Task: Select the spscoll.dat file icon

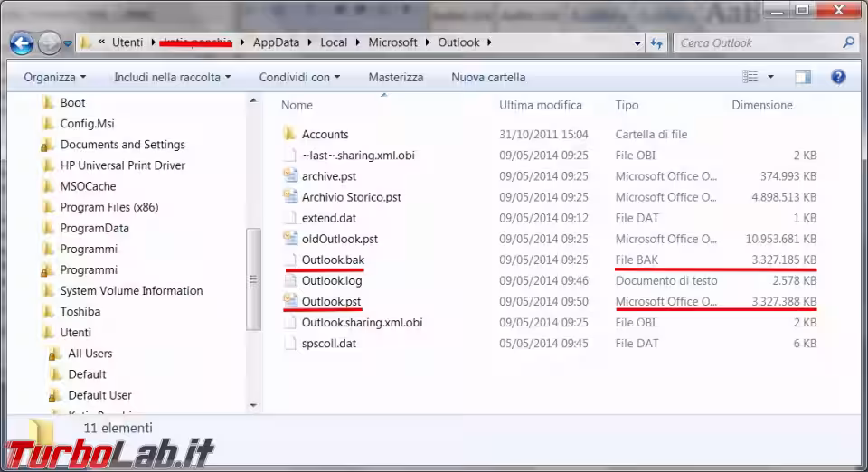Action: (290, 343)
